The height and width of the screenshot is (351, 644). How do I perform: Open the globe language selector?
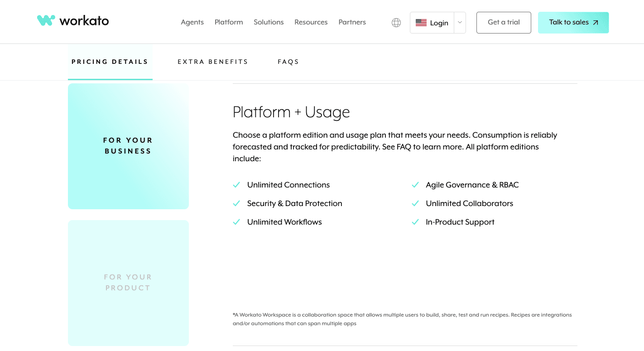point(396,23)
